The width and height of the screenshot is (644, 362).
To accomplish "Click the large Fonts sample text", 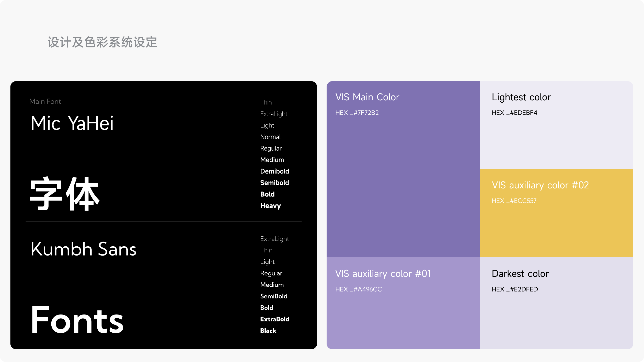I will coord(77,320).
